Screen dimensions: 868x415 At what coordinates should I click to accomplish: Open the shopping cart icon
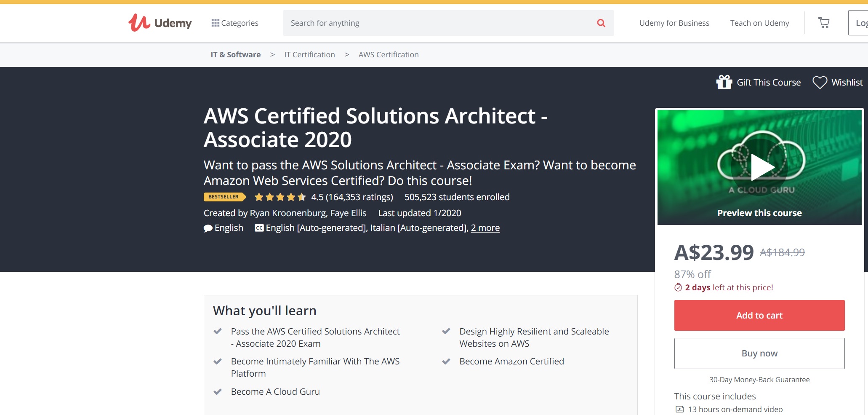824,23
